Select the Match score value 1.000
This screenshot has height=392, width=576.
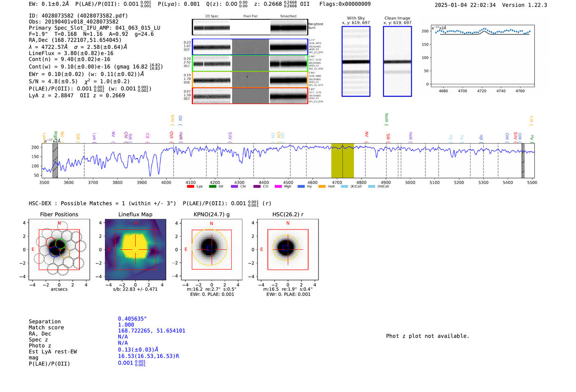[x=126, y=325]
